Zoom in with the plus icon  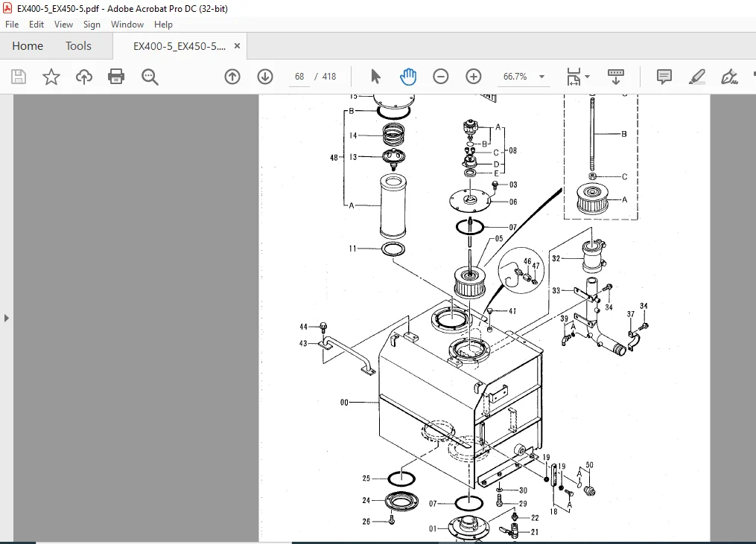474,77
